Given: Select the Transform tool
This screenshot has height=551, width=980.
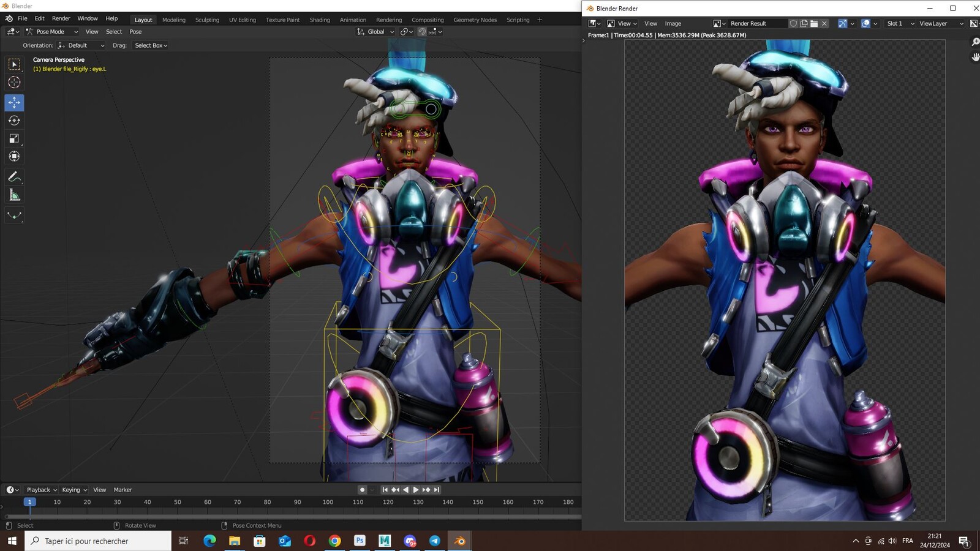Looking at the screenshot, I should coord(14,157).
